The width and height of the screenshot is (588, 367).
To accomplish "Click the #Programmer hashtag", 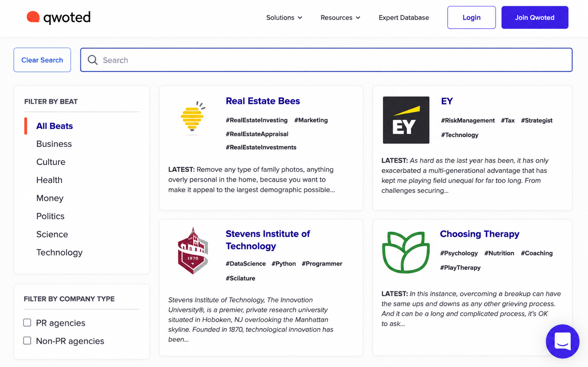I will point(322,264).
